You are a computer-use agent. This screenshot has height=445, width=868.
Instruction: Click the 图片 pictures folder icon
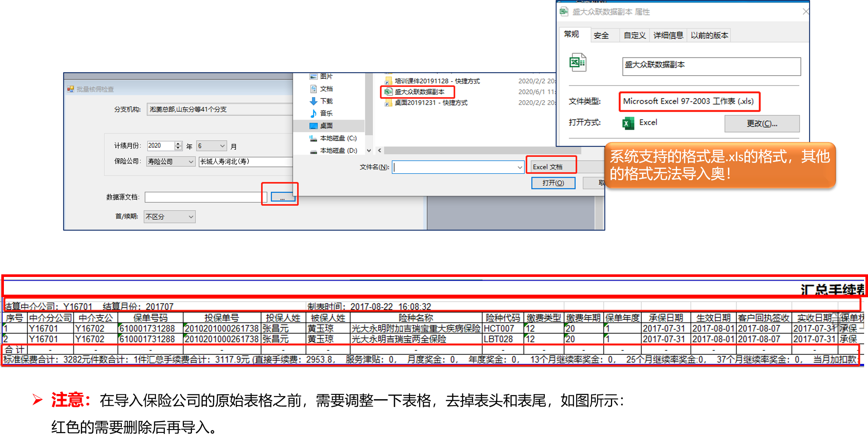point(314,76)
